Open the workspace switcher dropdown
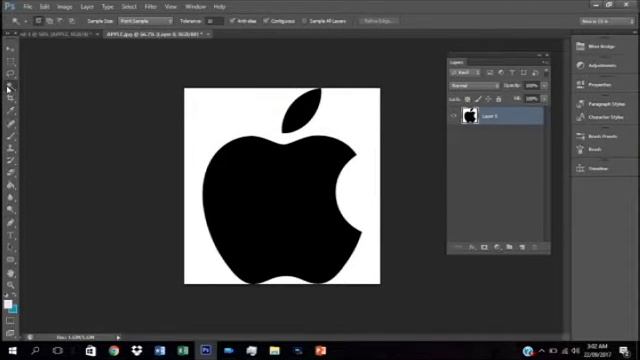The width and height of the screenshot is (640, 360). 607,21
